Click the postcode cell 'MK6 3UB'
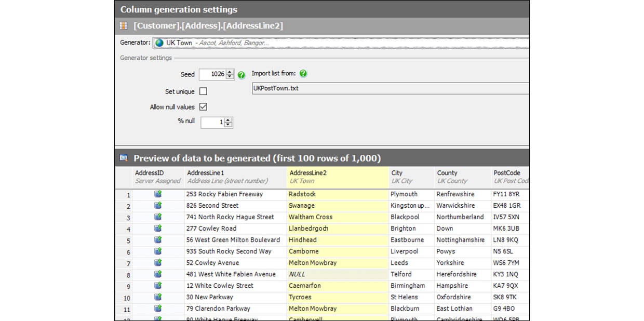The height and width of the screenshot is (321, 644). point(510,228)
